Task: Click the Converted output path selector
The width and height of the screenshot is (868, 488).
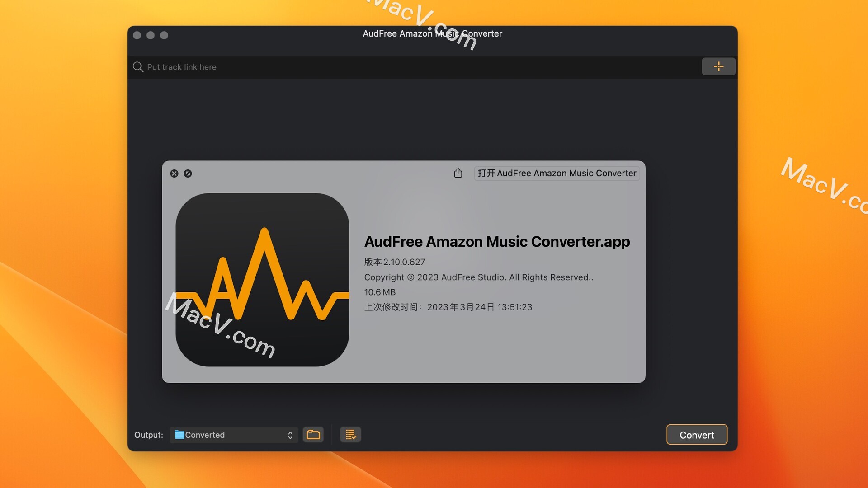Action: [x=233, y=434]
